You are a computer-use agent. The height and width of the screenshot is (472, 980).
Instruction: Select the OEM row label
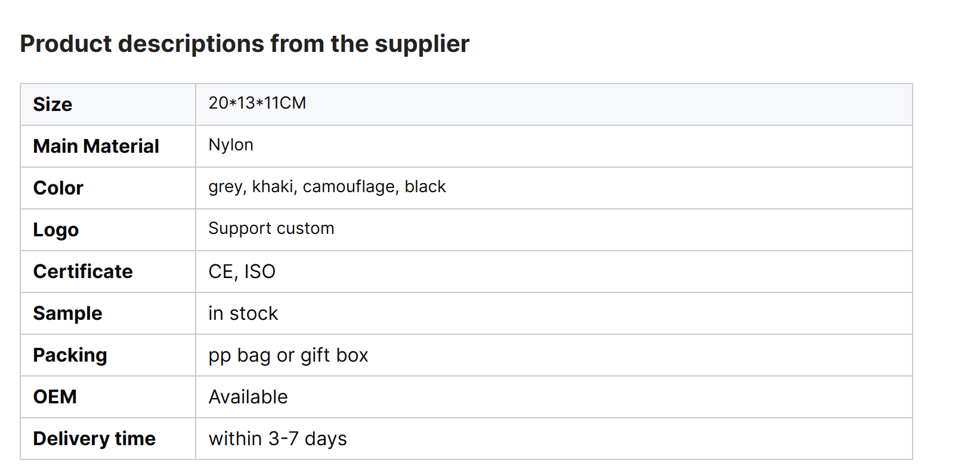coord(55,397)
